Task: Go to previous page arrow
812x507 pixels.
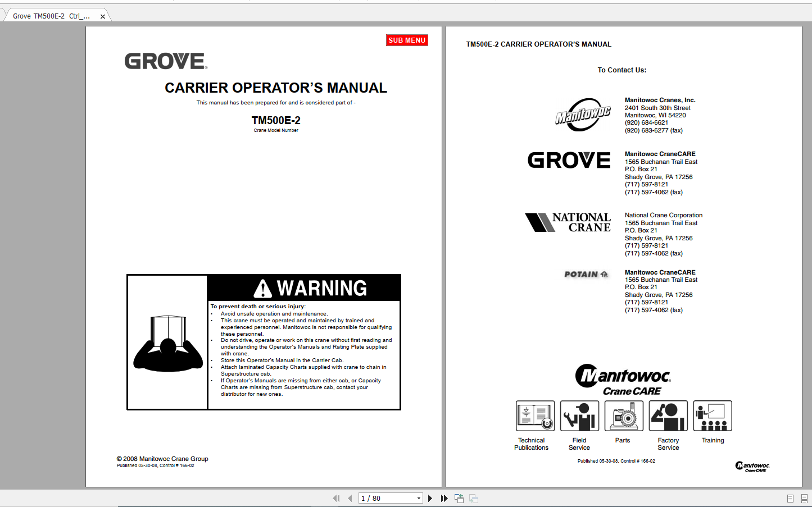Action: point(350,498)
